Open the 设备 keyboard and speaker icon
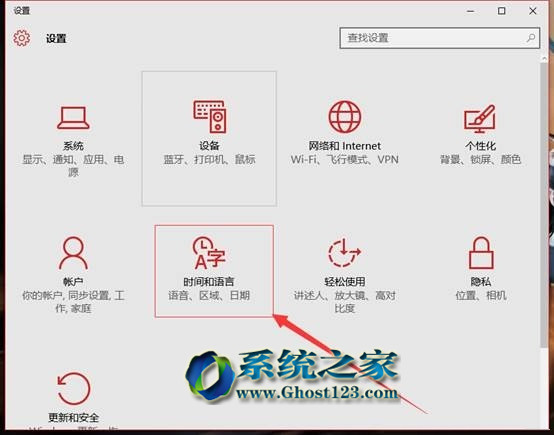554x435 pixels. click(x=210, y=117)
